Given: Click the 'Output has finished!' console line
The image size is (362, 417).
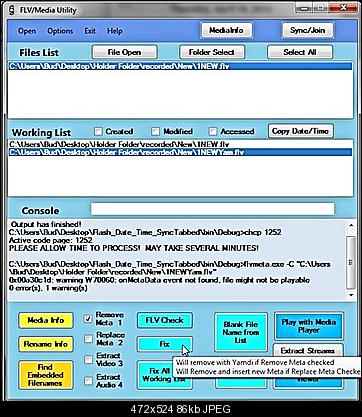Looking at the screenshot, I should coord(47,224).
